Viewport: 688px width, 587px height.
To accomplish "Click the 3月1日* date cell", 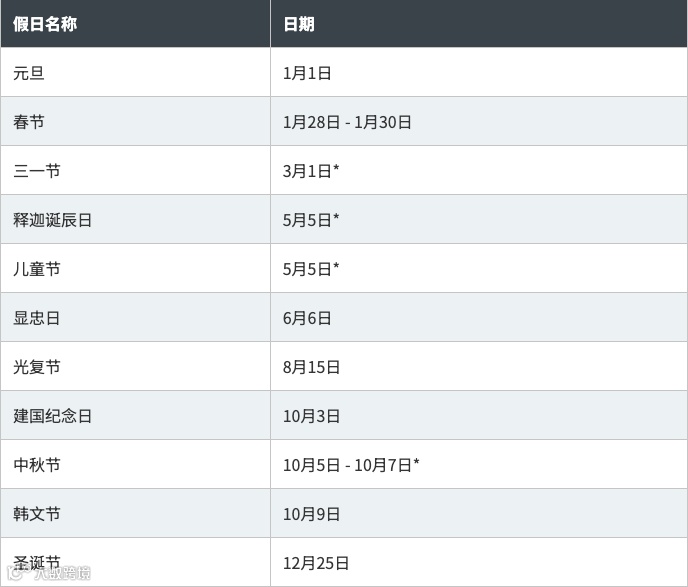I will click(311, 171).
